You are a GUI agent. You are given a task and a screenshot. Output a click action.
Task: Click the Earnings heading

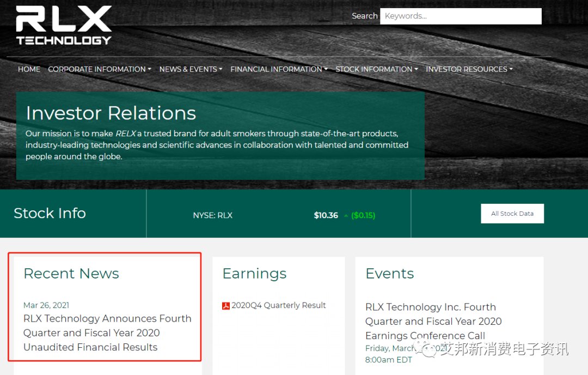(254, 274)
